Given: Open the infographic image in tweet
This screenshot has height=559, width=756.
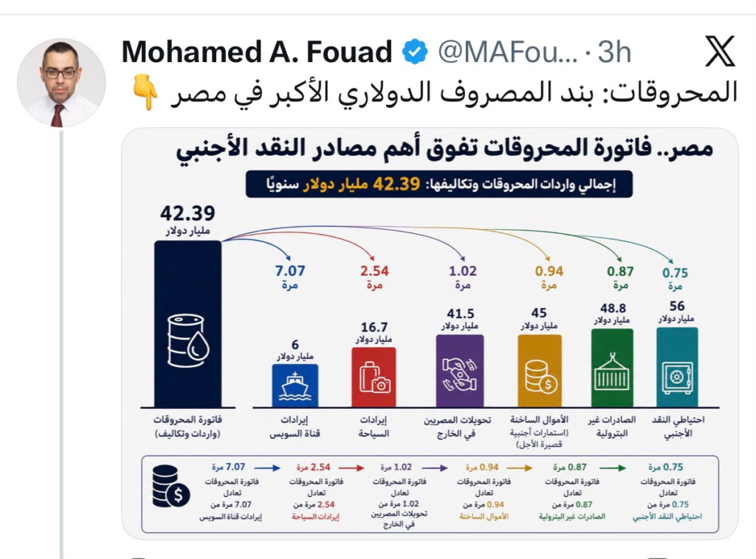Looking at the screenshot, I should pos(430,334).
